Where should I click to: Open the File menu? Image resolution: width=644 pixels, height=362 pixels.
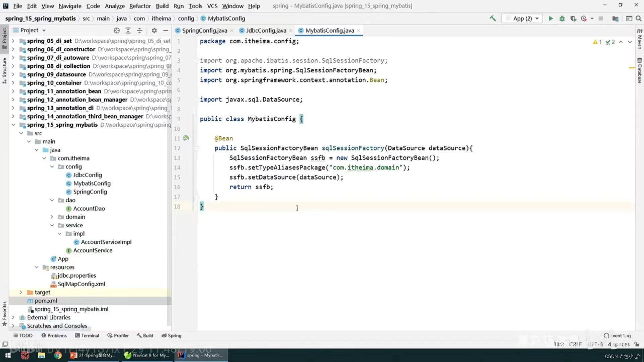(x=17, y=6)
